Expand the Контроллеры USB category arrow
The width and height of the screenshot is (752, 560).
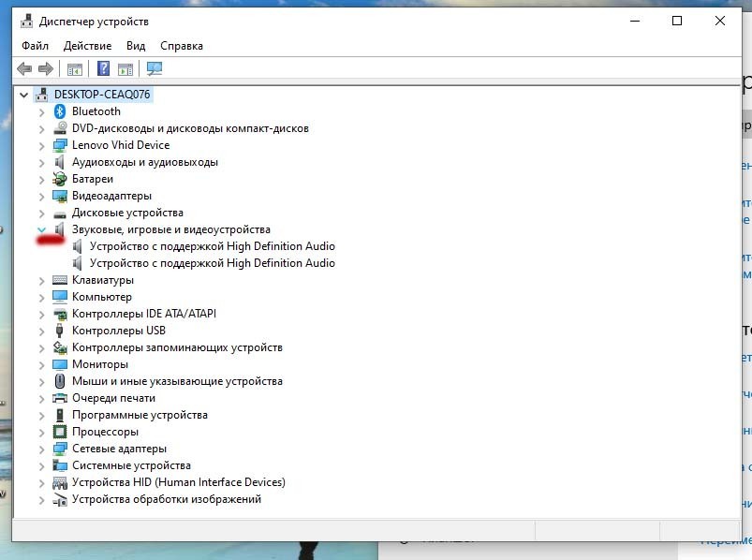(x=42, y=332)
